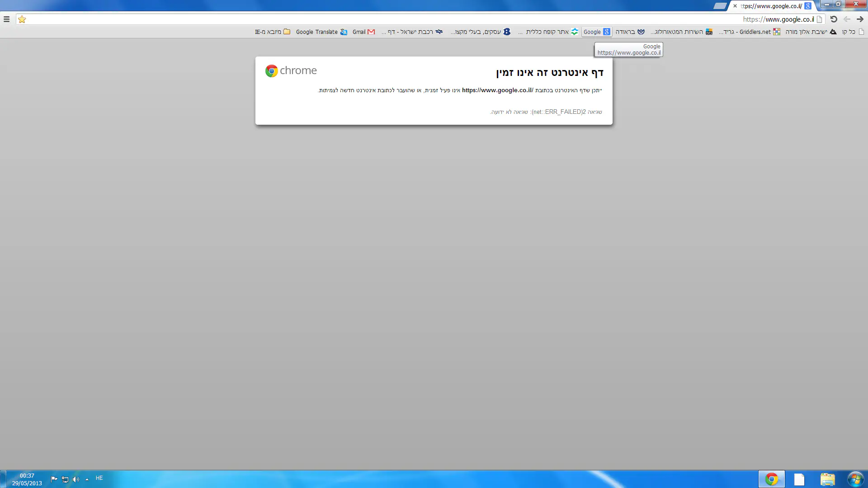
Task: Close the google.co.il tab
Action: [x=735, y=6]
